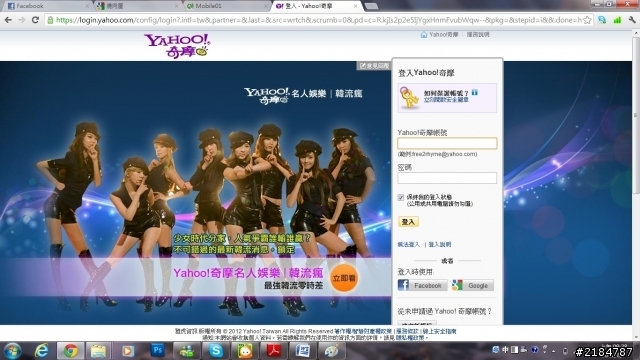Viewport: 640px width, 360px height.
Task: Click the Yahoo!奇摩 logo at top
Action: tap(177, 46)
